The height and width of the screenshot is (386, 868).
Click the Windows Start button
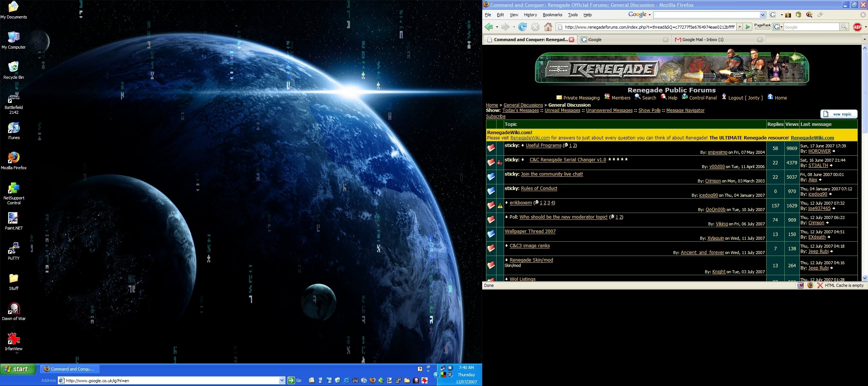(x=18, y=369)
